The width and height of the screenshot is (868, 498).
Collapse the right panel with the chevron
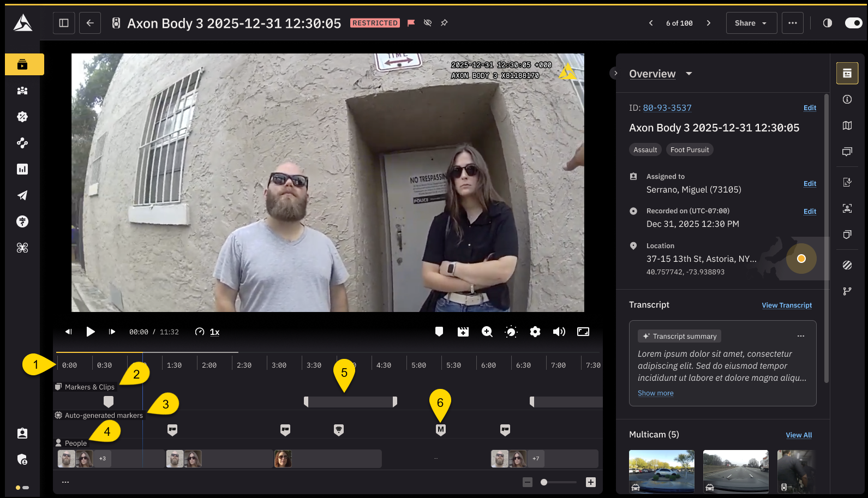[x=615, y=73]
